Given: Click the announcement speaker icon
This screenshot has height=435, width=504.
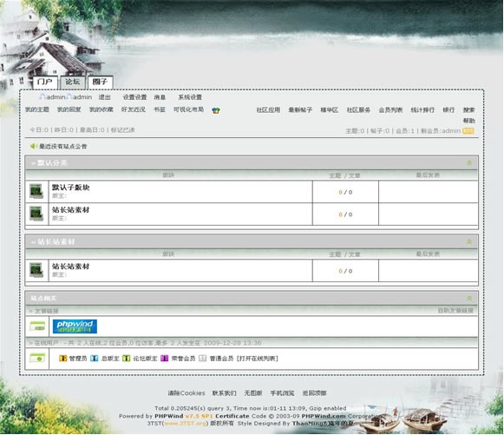Looking at the screenshot, I should click(x=33, y=147).
